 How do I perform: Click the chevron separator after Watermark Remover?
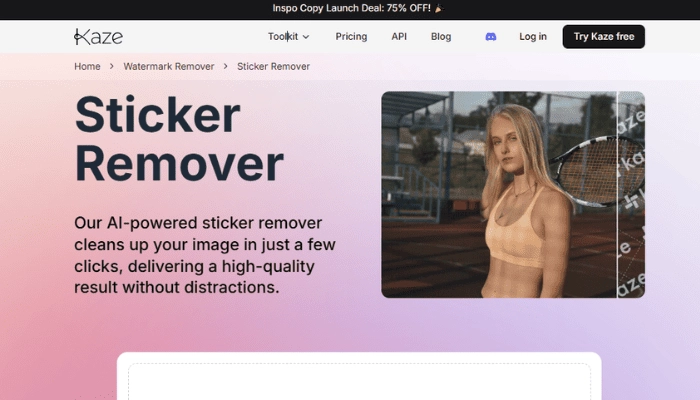[226, 67]
